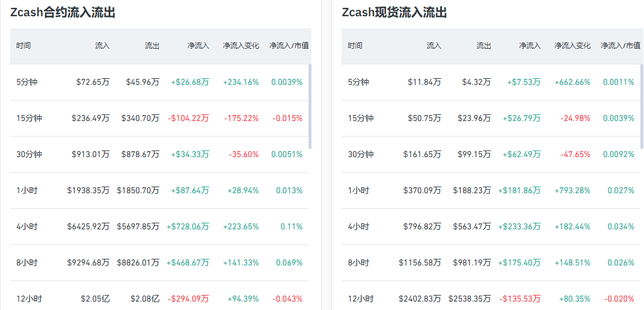The image size is (644, 310).
Task: Click the +148.51% change value
Action: [572, 262]
